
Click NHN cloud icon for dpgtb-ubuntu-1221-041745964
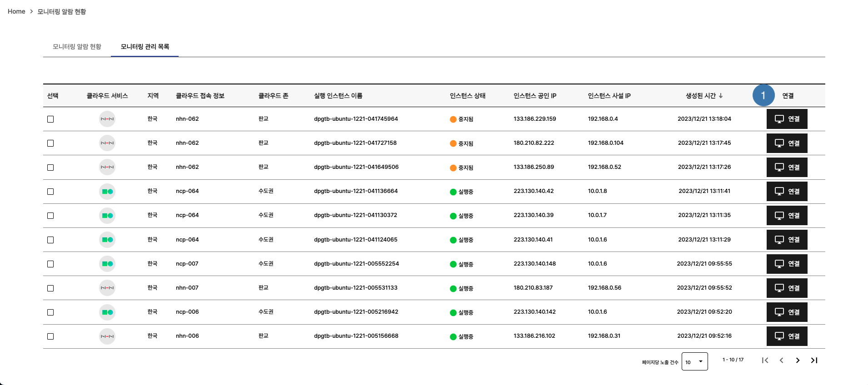[107, 119]
